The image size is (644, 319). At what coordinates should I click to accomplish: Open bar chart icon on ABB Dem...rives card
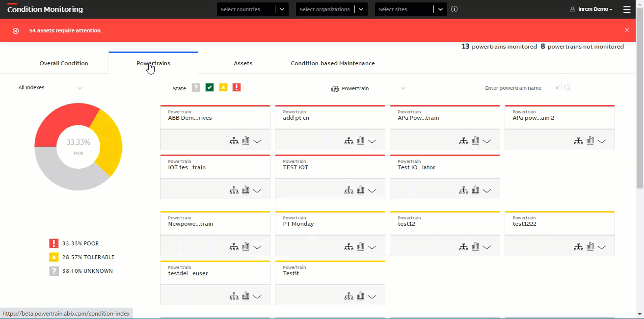(x=245, y=141)
